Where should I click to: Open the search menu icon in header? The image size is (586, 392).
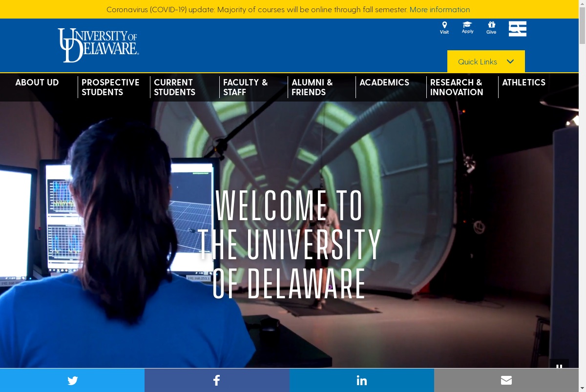pyautogui.click(x=518, y=29)
